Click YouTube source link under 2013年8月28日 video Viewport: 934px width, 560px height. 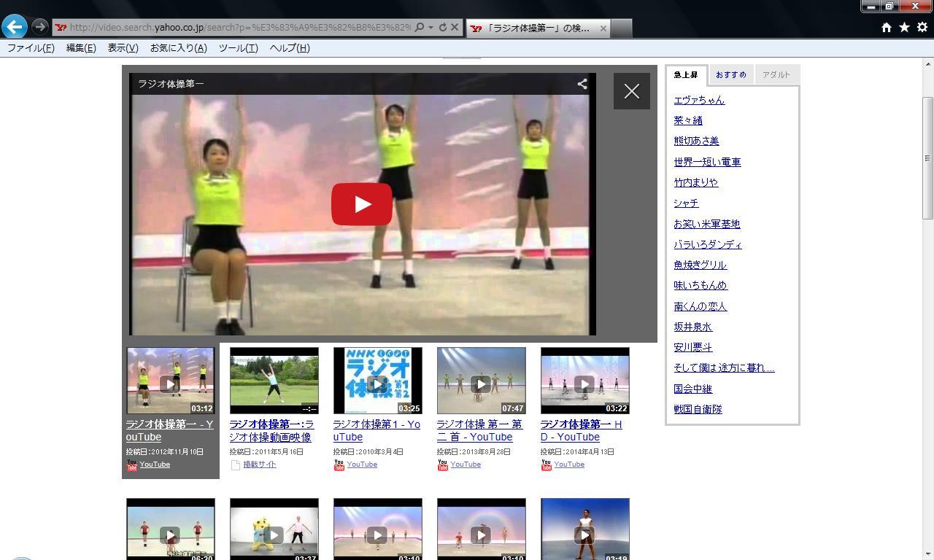(466, 464)
